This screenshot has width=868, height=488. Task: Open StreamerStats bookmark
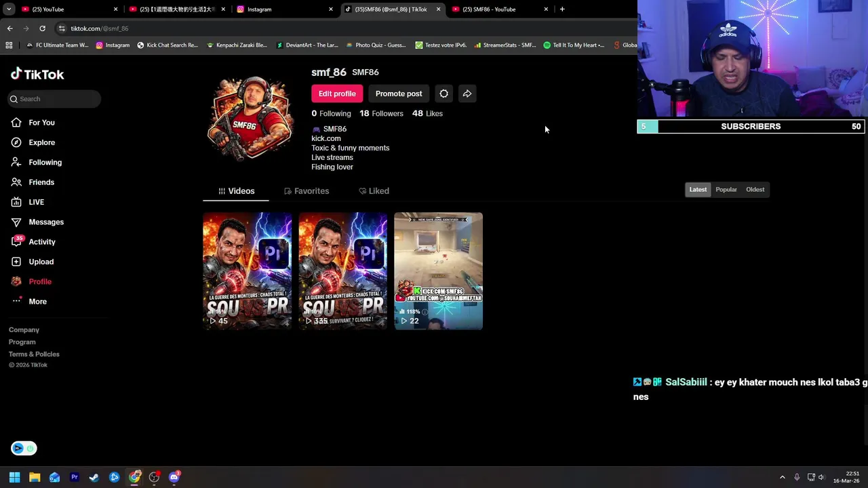tap(505, 45)
